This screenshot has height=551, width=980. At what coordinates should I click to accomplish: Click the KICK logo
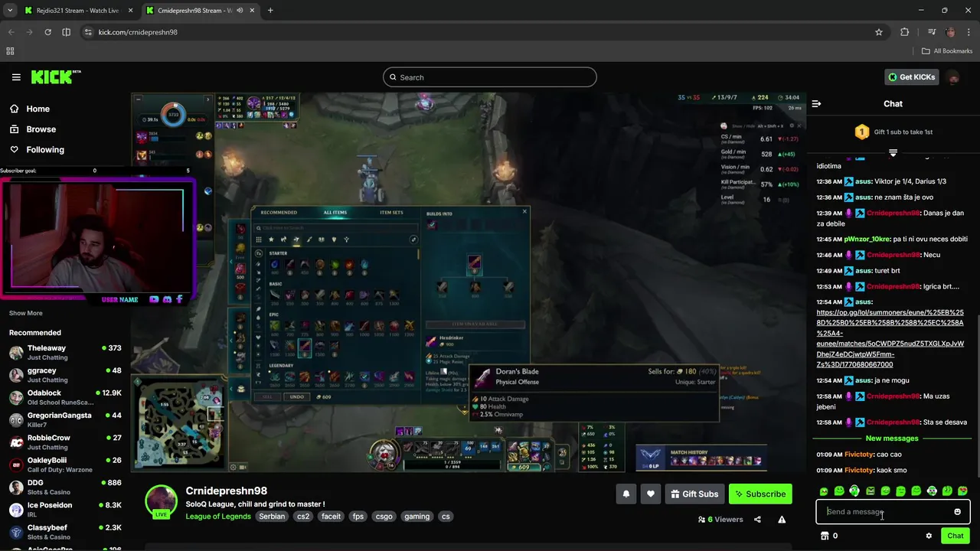pyautogui.click(x=55, y=77)
